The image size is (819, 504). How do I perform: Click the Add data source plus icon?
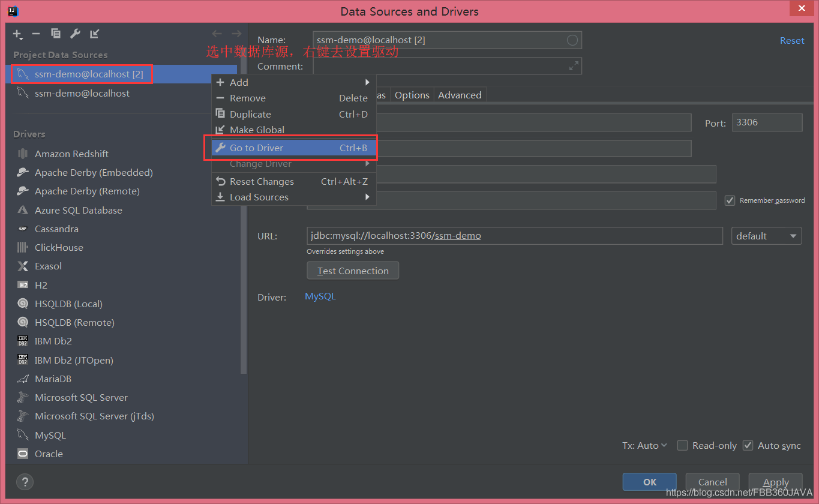point(17,34)
